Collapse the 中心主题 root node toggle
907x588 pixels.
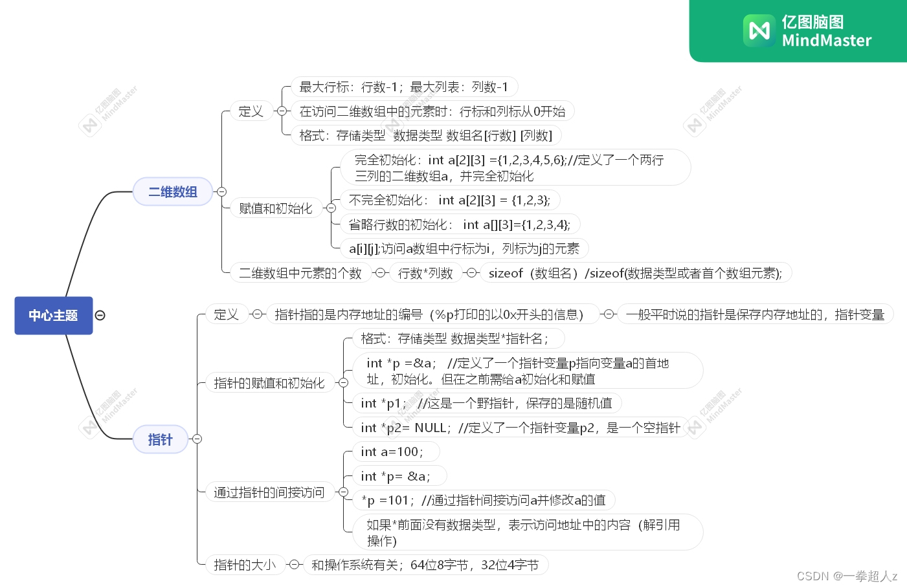[x=100, y=316]
